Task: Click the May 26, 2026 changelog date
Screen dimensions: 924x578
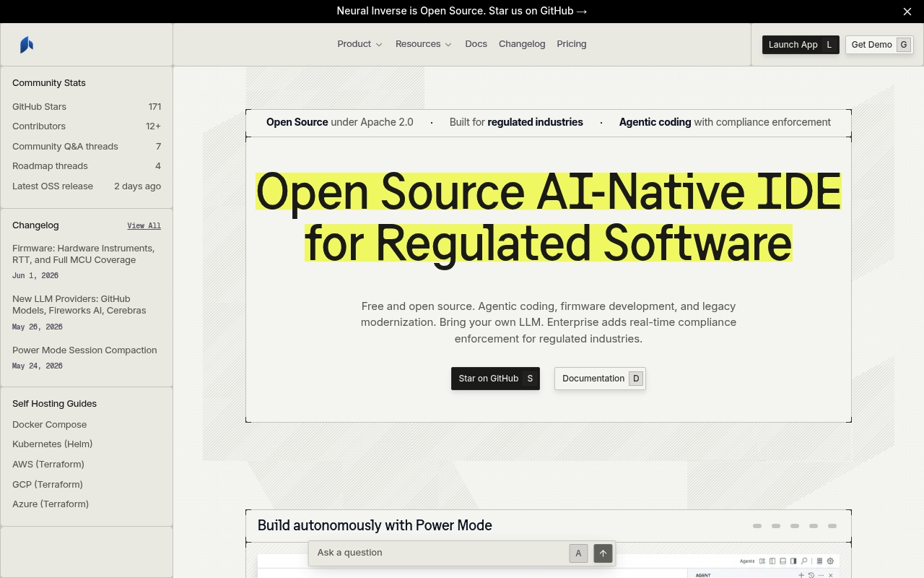Action: (x=38, y=327)
